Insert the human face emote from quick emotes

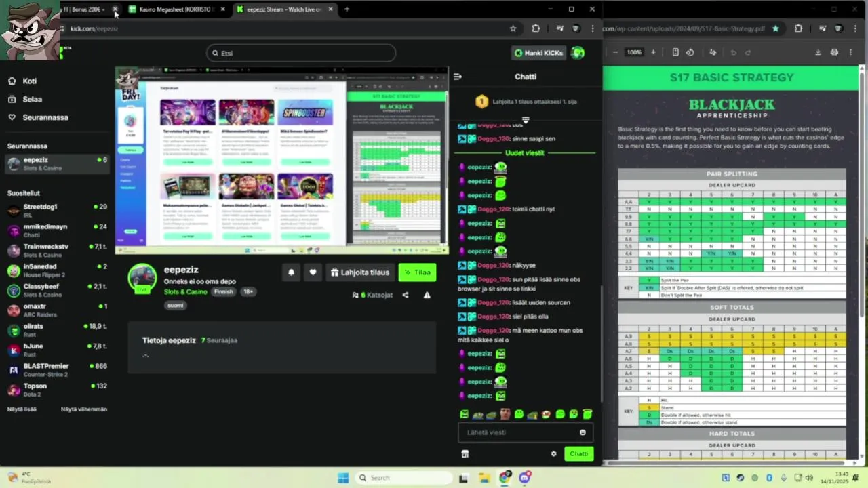(x=505, y=414)
